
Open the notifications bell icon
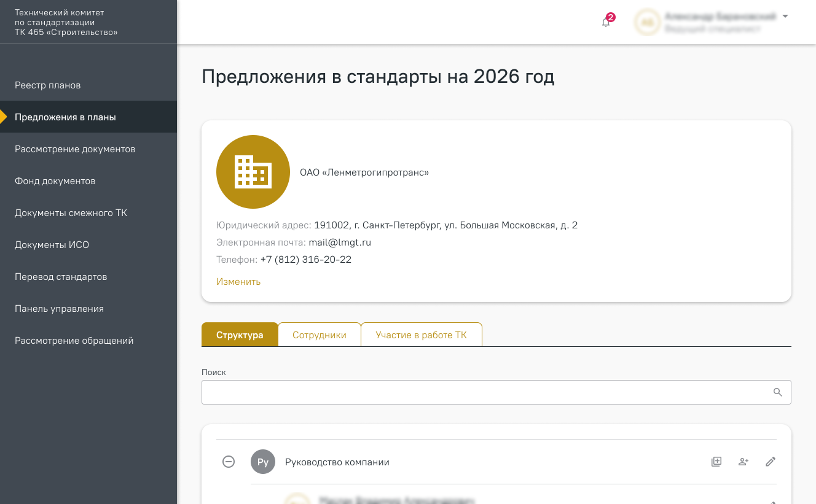click(606, 22)
